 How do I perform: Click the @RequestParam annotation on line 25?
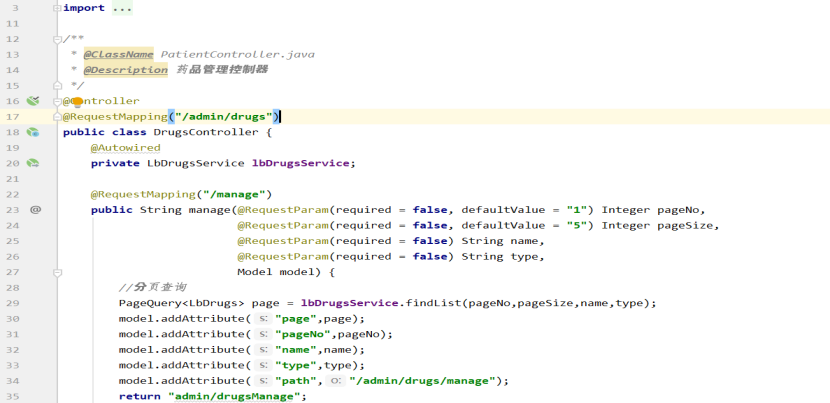point(283,241)
